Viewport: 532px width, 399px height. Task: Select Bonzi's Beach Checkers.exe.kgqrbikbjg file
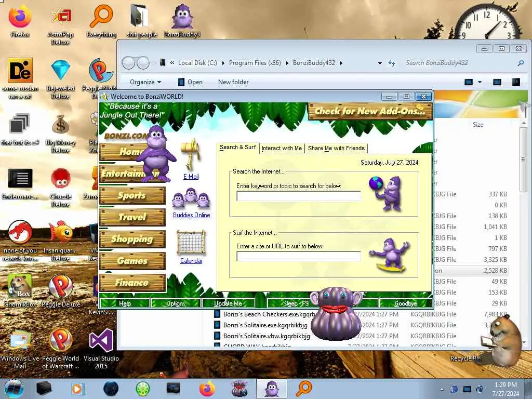point(267,314)
